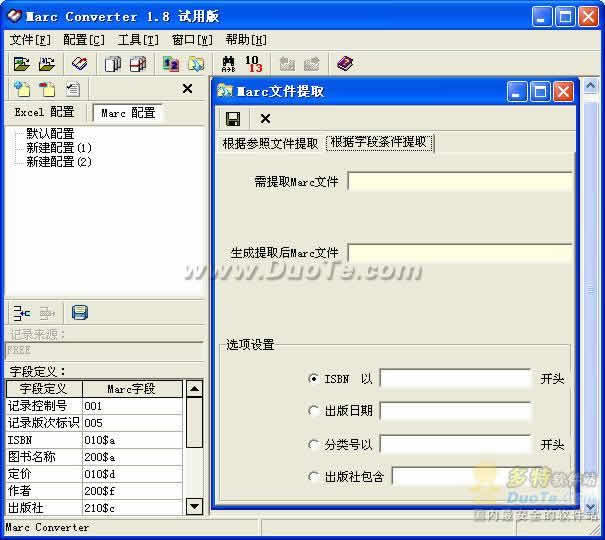Click the 出版社 cell in field table
This screenshot has width=605, height=540.
44,508
